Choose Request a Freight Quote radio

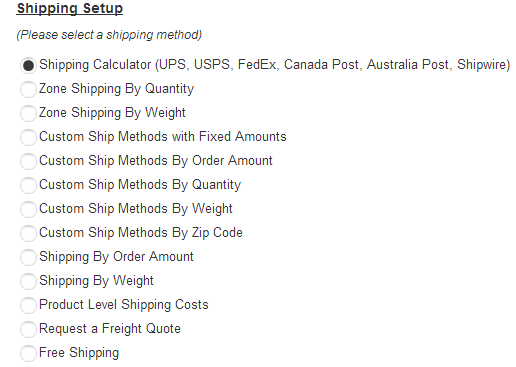(x=28, y=329)
